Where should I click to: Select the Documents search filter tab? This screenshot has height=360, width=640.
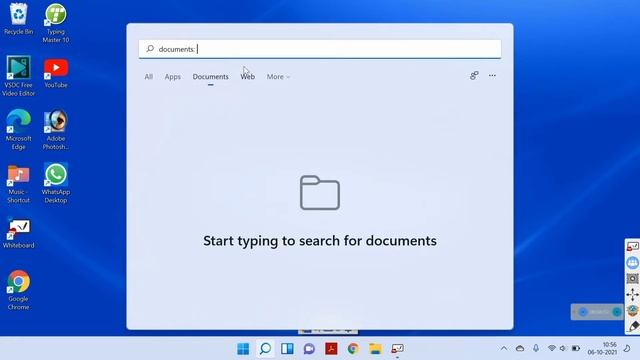click(211, 77)
